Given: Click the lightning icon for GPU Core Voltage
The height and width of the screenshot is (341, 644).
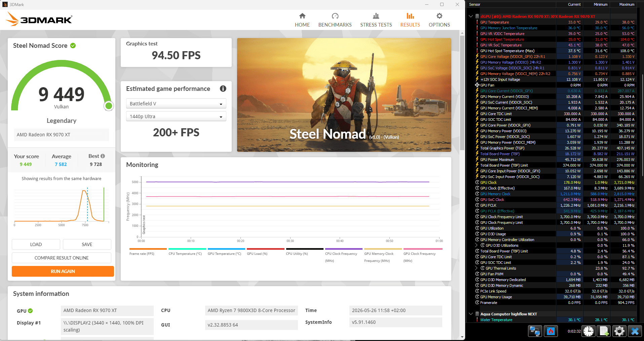Looking at the screenshot, I should (477, 57).
